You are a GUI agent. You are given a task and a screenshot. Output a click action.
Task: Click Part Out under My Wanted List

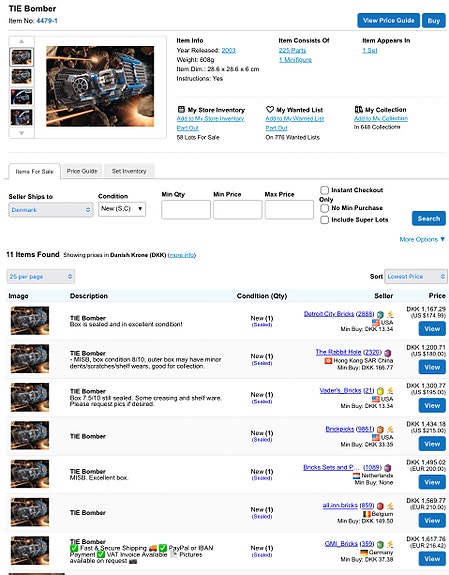276,128
